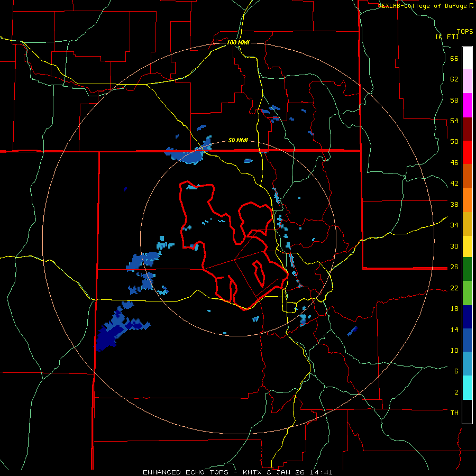This screenshot has width=476, height=476.
Task: Click the 46 legend value
Action: (454, 163)
